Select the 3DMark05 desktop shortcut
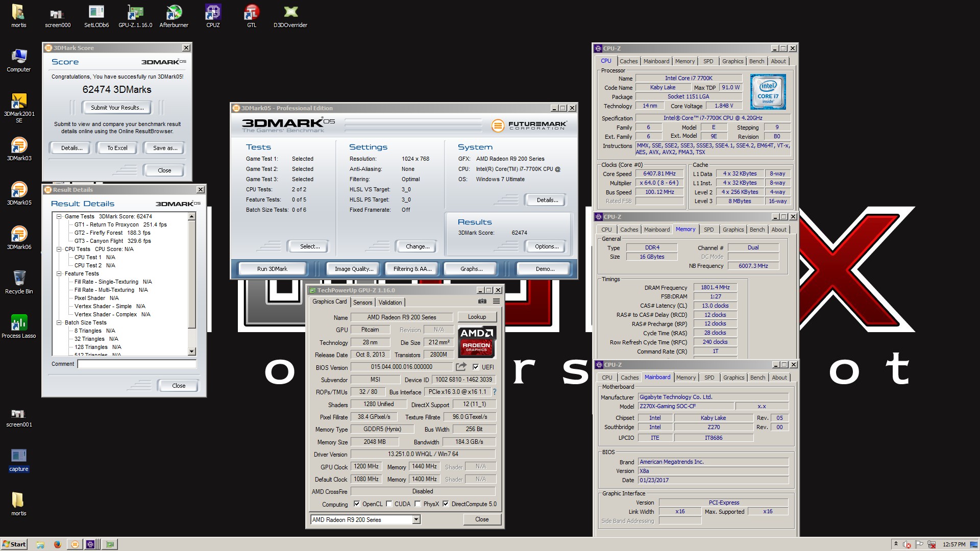 (19, 194)
